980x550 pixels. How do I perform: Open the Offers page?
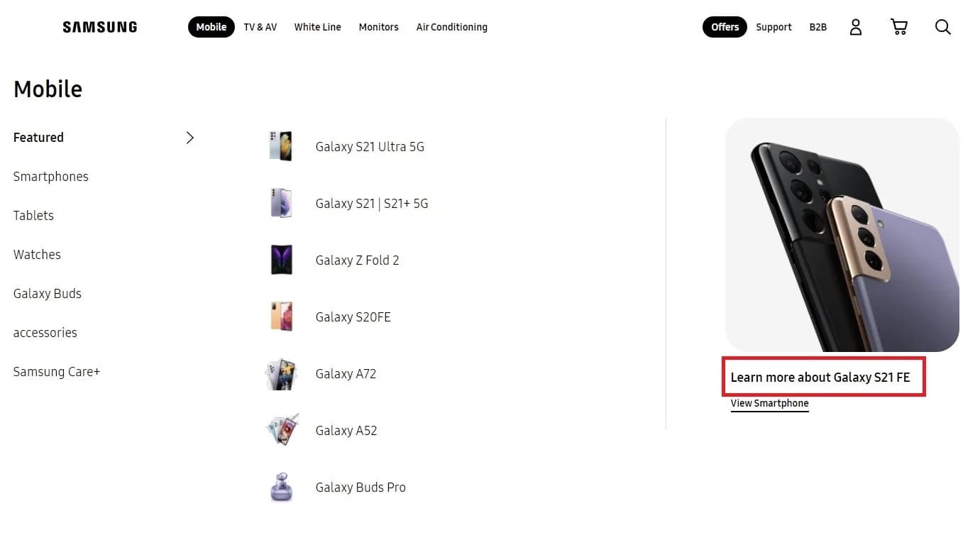[724, 26]
